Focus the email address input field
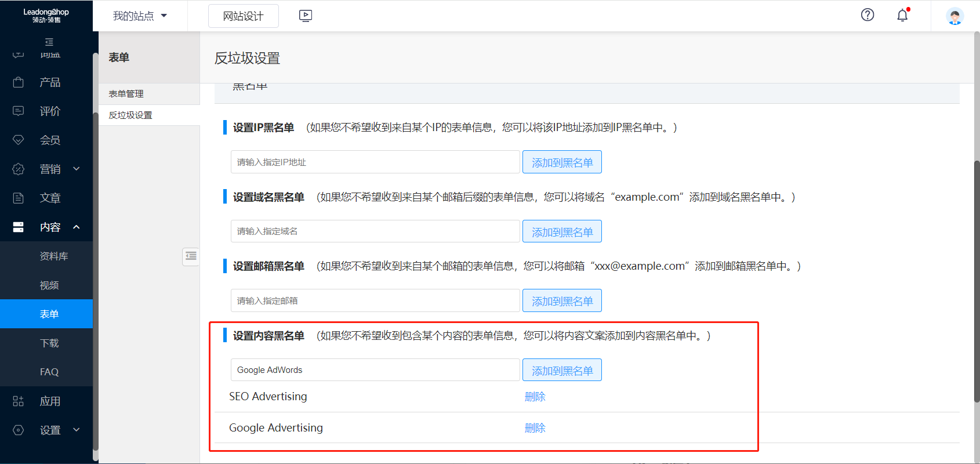Screen dimensions: 980x464 click(x=375, y=300)
